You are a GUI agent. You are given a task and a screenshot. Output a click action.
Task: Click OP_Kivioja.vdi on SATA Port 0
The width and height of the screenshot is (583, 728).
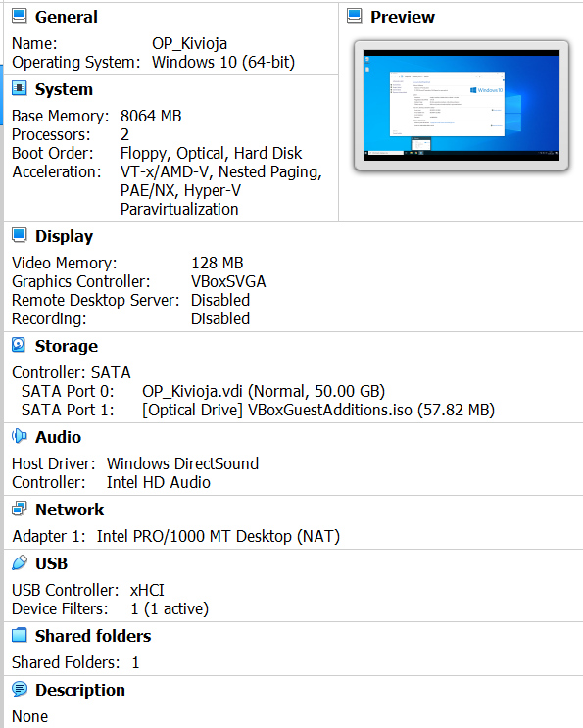pos(264,391)
